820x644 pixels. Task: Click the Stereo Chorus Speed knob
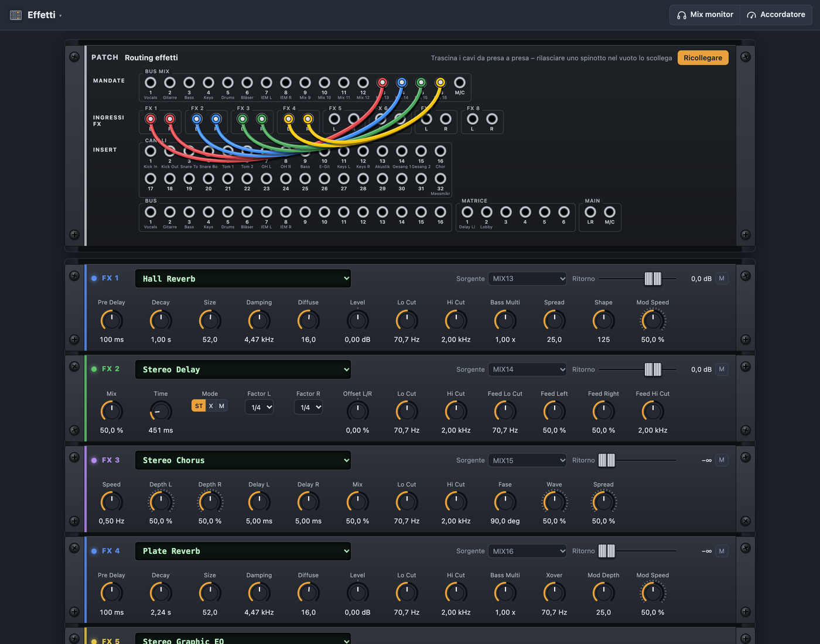pyautogui.click(x=111, y=502)
